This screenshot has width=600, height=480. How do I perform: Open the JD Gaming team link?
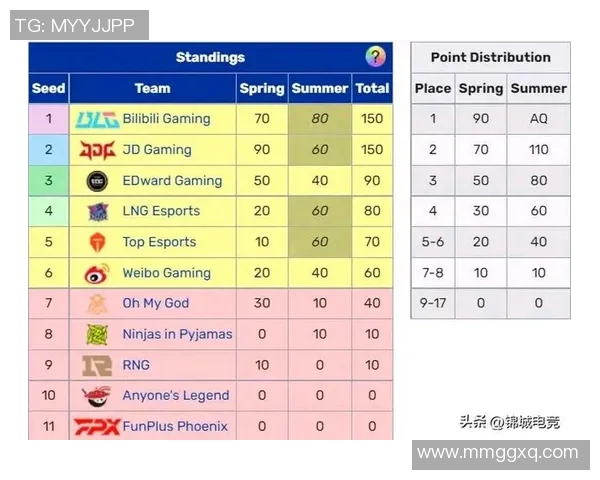(x=156, y=150)
